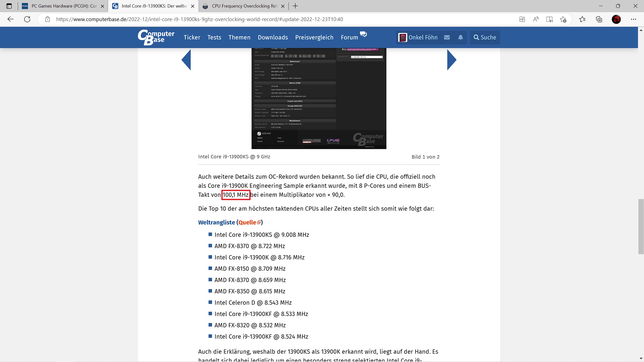Open the notification bell icon
644x362 pixels.
(460, 37)
